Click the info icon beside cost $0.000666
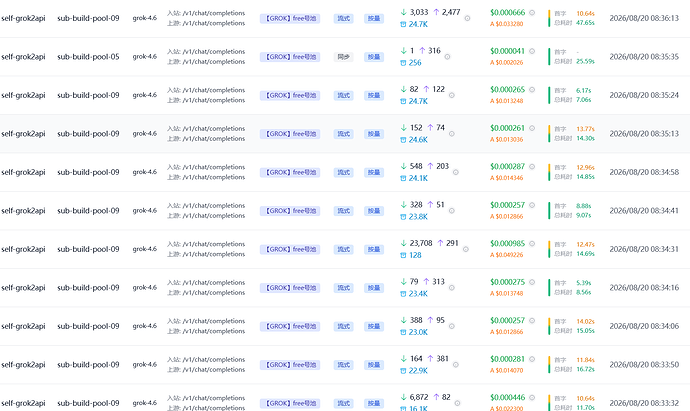Screen dimensions: 690x411 pyautogui.click(x=532, y=13)
